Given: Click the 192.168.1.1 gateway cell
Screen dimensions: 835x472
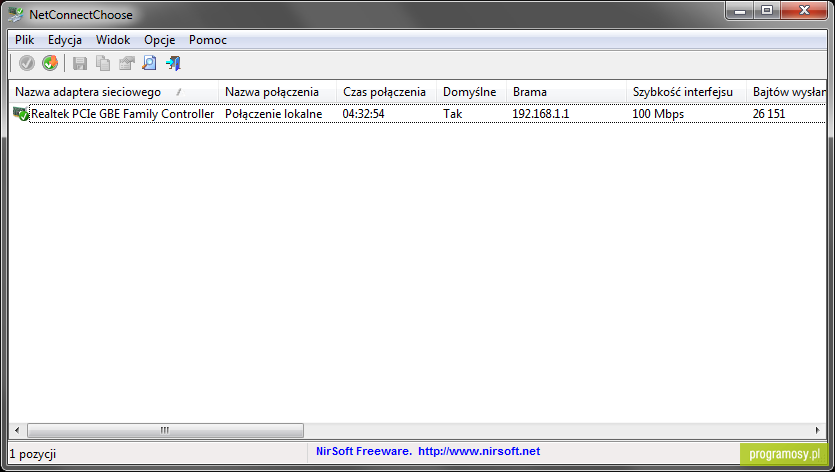Looking at the screenshot, I should (x=541, y=114).
